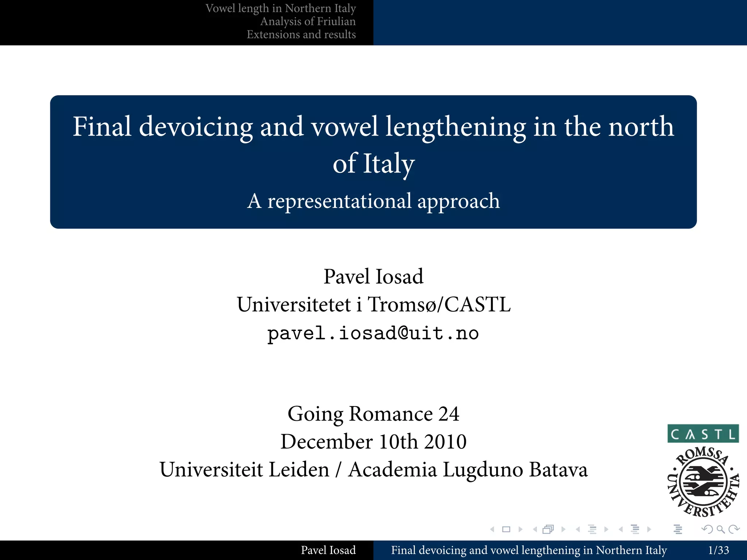Click the go-forward circular arrow icon
The image size is (747, 560).
(734, 529)
